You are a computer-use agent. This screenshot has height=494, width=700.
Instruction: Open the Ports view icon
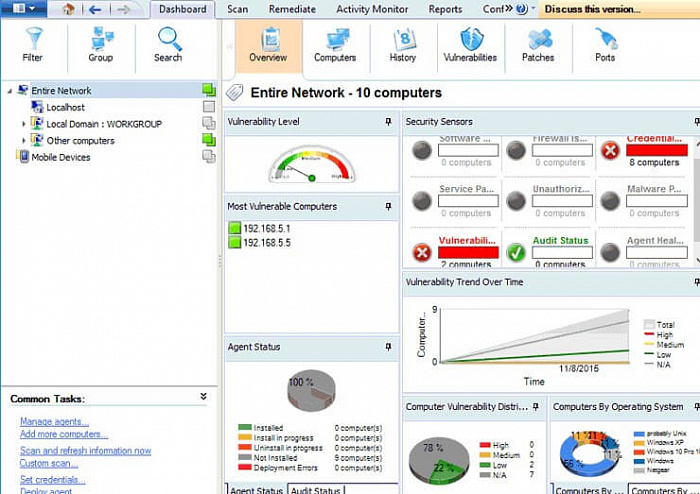click(605, 43)
